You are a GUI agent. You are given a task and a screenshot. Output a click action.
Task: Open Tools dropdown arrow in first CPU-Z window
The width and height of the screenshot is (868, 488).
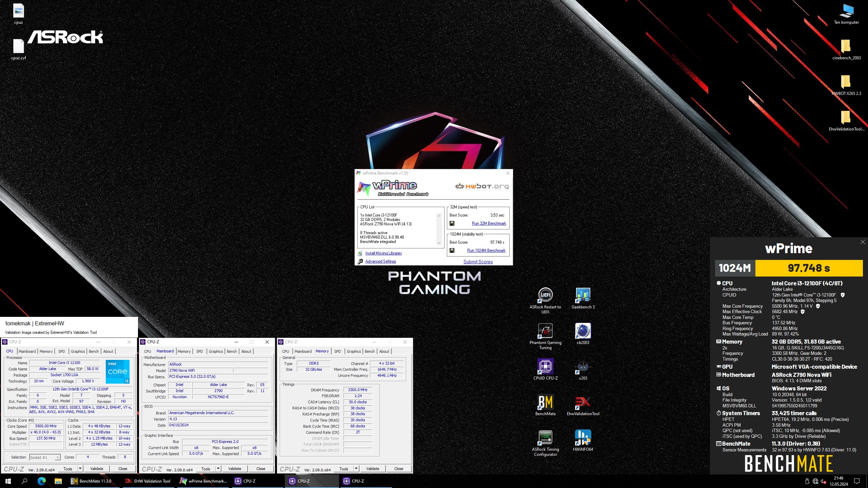(80, 469)
